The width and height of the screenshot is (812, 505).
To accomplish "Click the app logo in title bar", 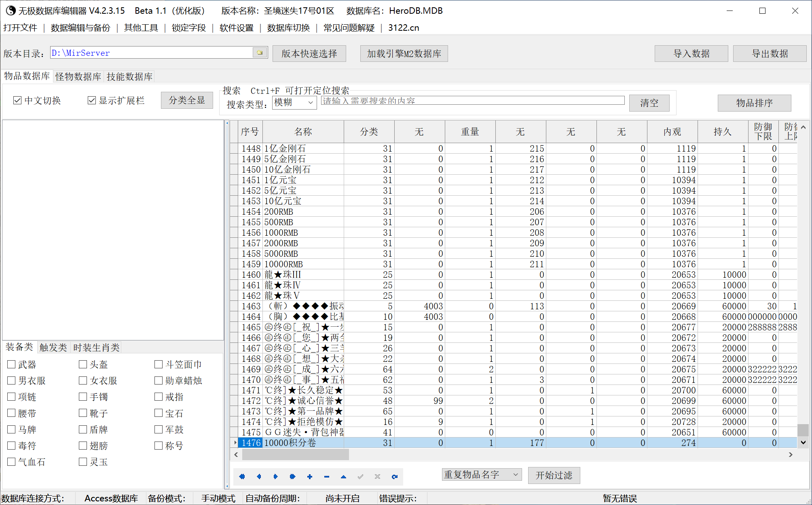I will pos(10,11).
